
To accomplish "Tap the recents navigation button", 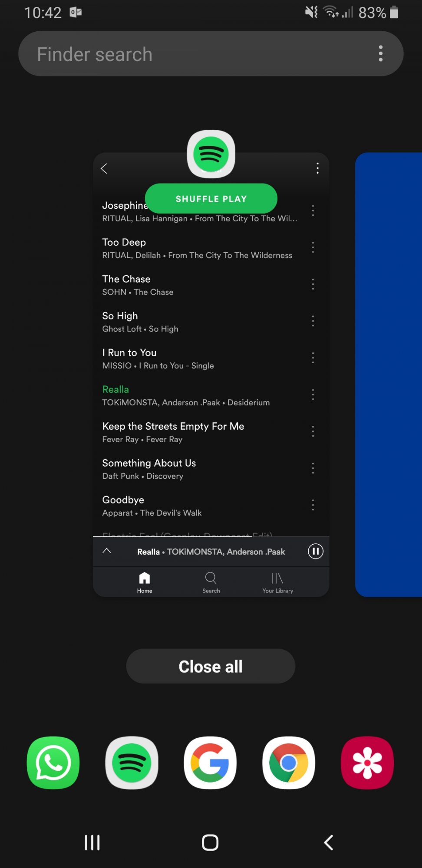I will pyautogui.click(x=92, y=842).
